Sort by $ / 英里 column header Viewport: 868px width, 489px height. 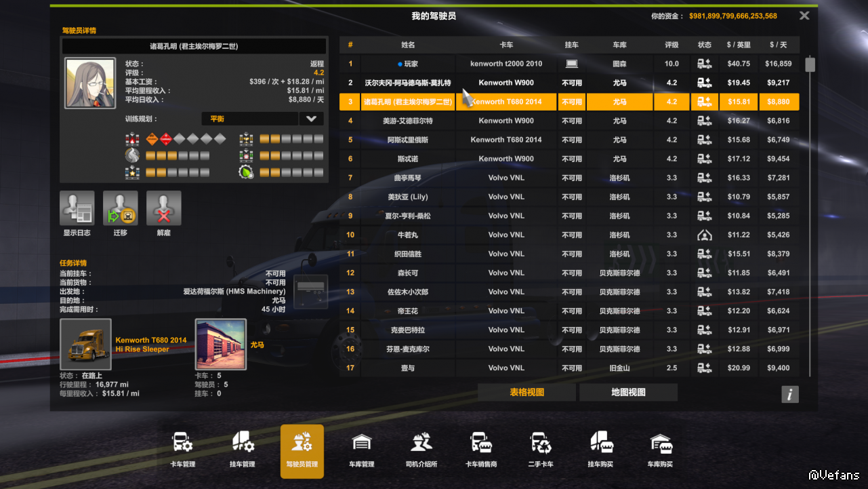point(739,45)
